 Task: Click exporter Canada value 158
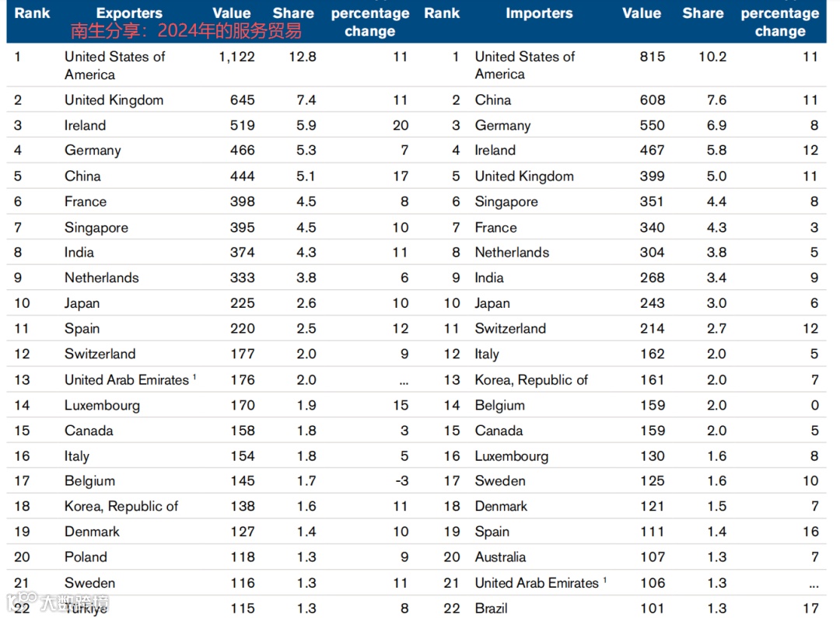point(242,431)
